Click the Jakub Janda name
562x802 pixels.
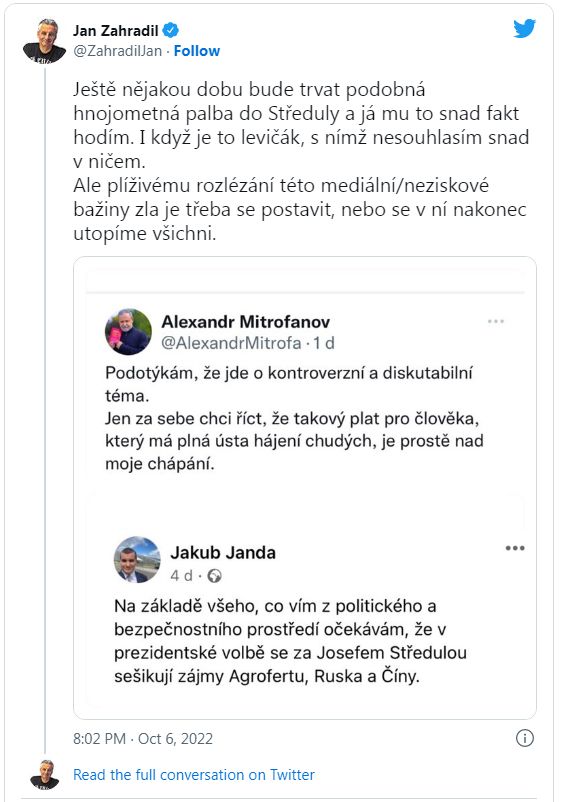[x=223, y=553]
